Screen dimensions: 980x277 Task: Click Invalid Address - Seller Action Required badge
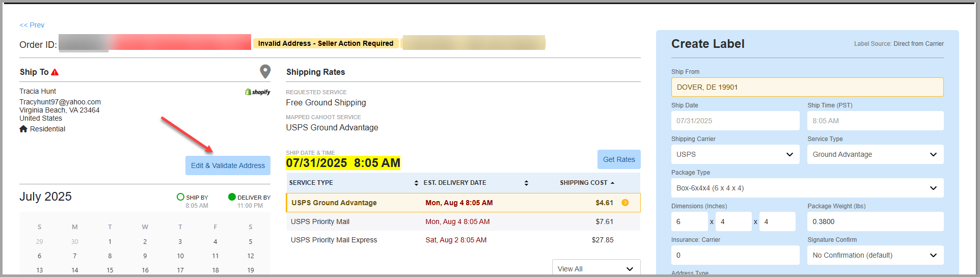pos(325,43)
